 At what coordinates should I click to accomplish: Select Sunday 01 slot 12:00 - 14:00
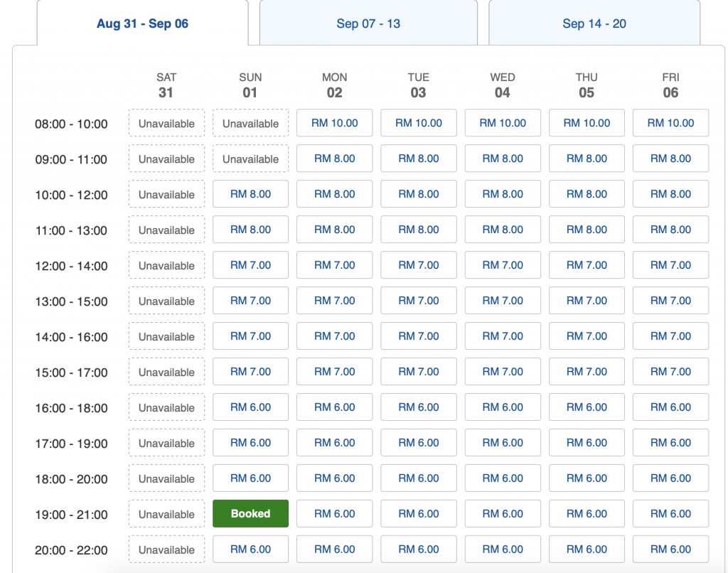point(250,265)
